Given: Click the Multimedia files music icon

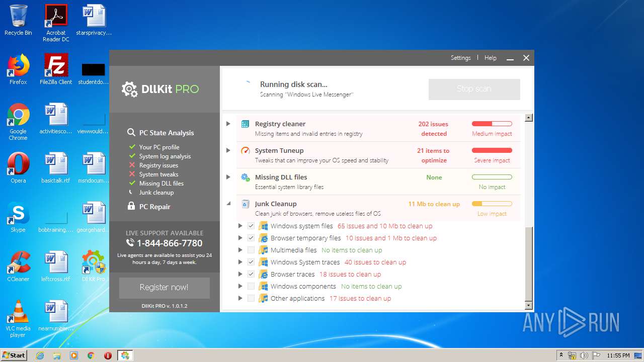Looking at the screenshot, I should 263,250.
